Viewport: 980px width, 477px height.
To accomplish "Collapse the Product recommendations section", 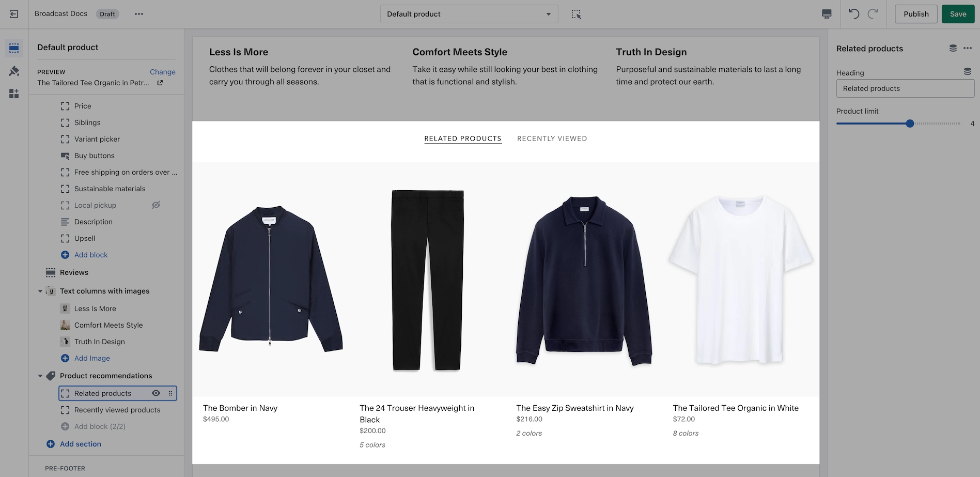I will pos(40,376).
